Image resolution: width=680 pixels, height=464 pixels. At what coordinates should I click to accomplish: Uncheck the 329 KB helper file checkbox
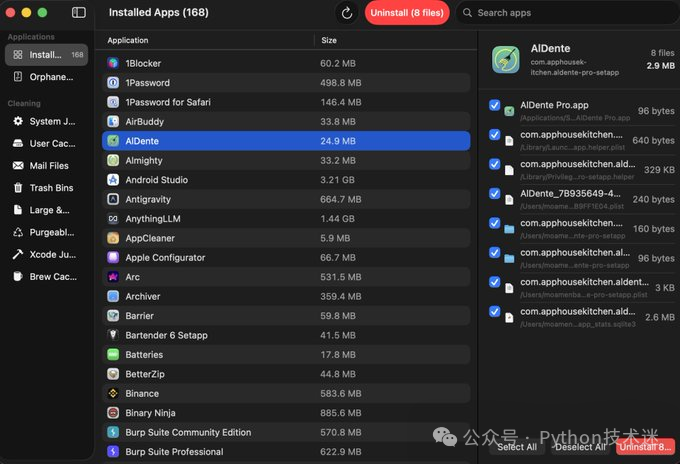[494, 164]
